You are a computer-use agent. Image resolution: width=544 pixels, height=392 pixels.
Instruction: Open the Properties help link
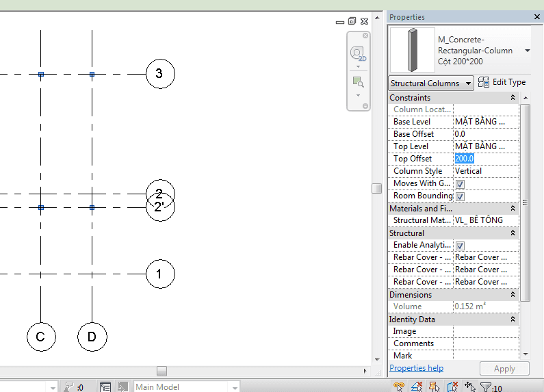416,368
